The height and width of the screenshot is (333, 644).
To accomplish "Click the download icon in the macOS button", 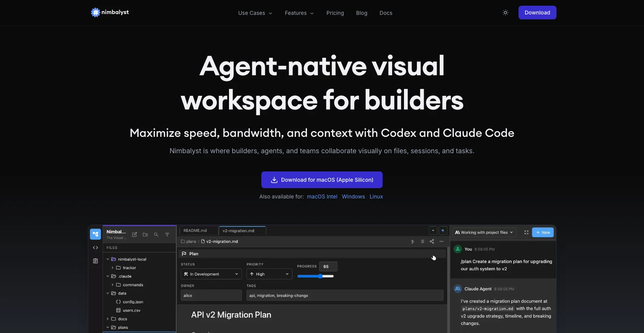I will tap(274, 180).
